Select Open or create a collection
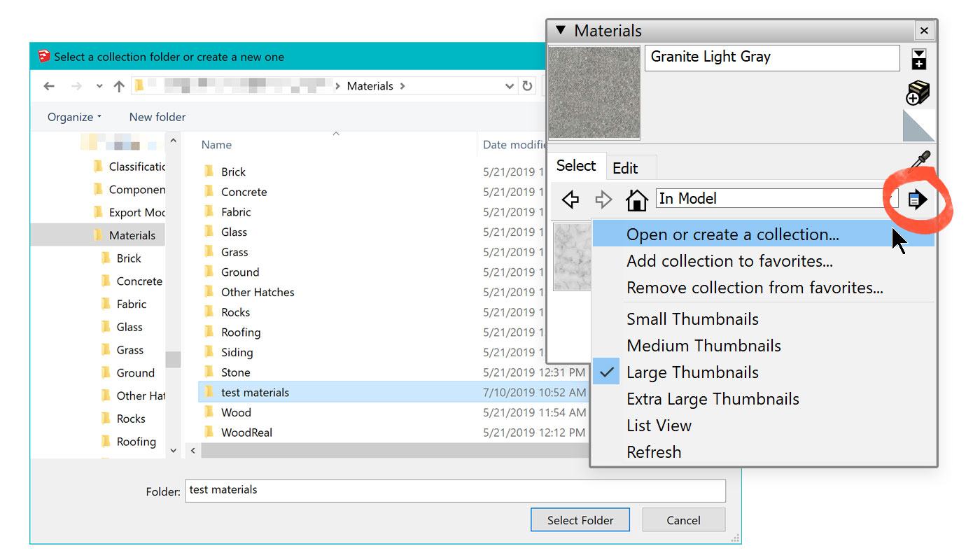The image size is (966, 560). 732,234
